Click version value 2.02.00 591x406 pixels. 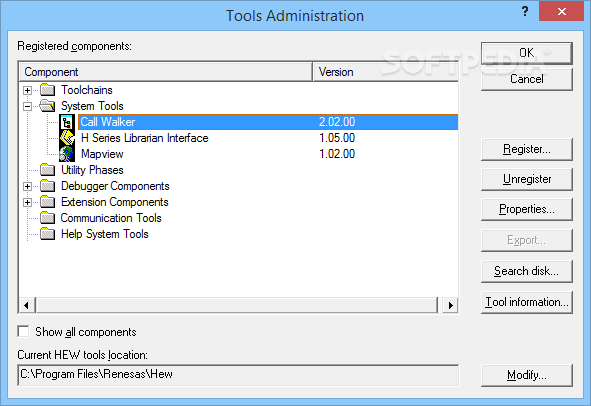tap(337, 122)
